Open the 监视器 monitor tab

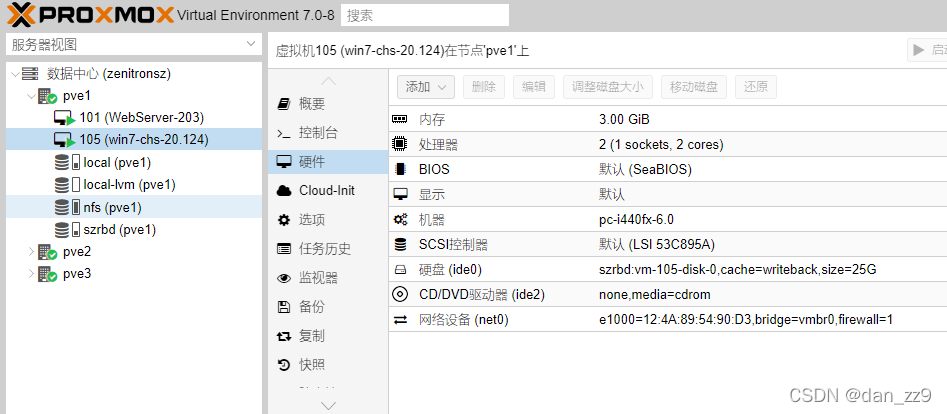(x=328, y=278)
